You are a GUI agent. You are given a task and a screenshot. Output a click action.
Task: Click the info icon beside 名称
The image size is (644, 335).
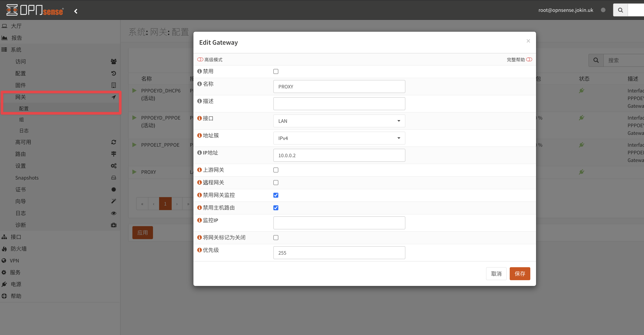199,84
